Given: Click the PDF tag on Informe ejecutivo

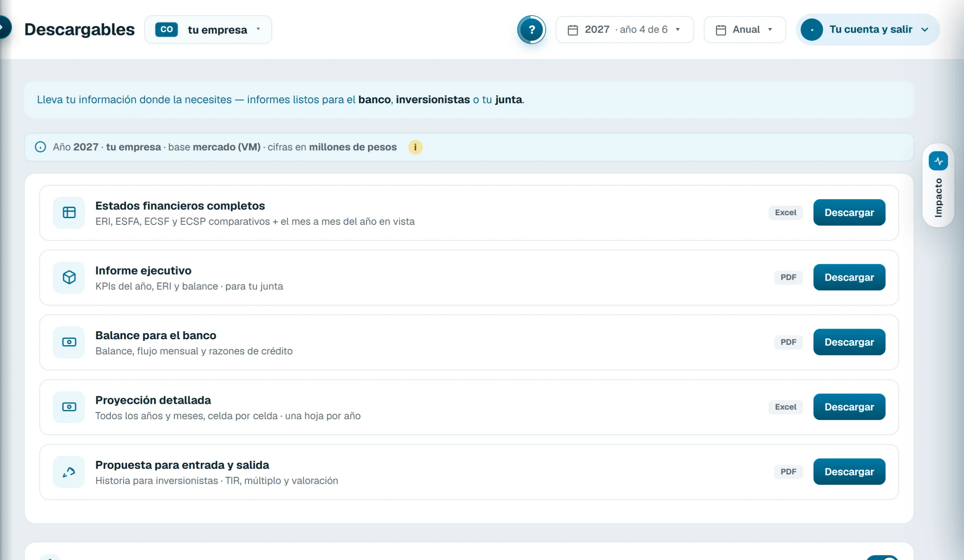Looking at the screenshot, I should coord(788,277).
